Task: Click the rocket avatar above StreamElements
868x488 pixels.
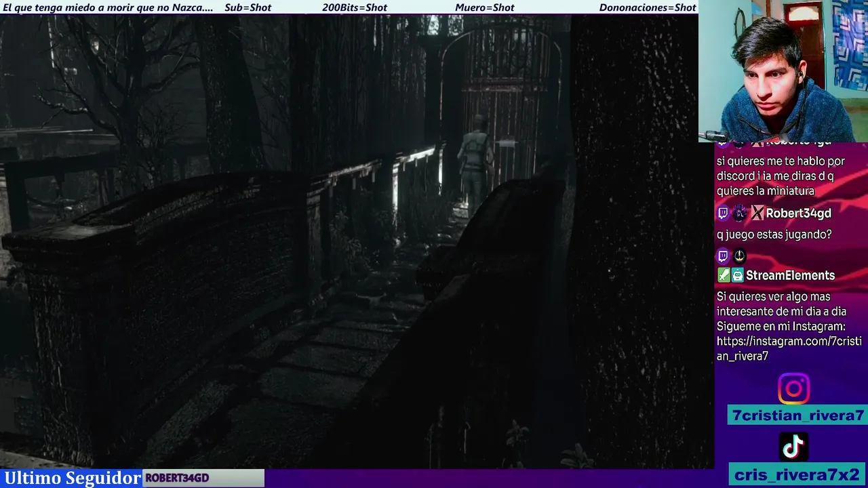Action: point(739,256)
